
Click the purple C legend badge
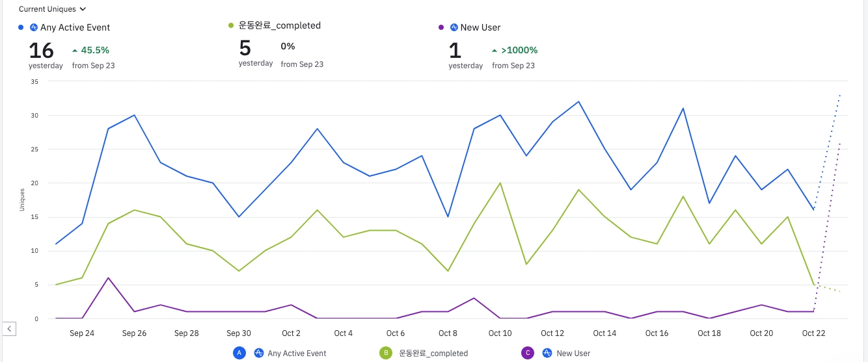(528, 353)
